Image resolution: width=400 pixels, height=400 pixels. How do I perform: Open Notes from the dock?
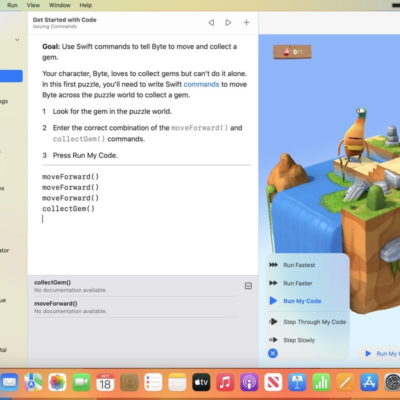coord(177,382)
